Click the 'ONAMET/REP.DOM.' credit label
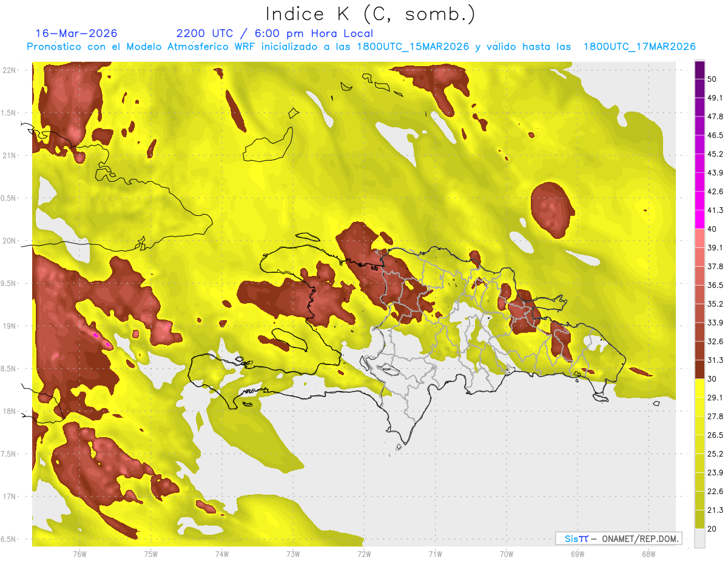Image resolution: width=728 pixels, height=562 pixels. [x=641, y=538]
